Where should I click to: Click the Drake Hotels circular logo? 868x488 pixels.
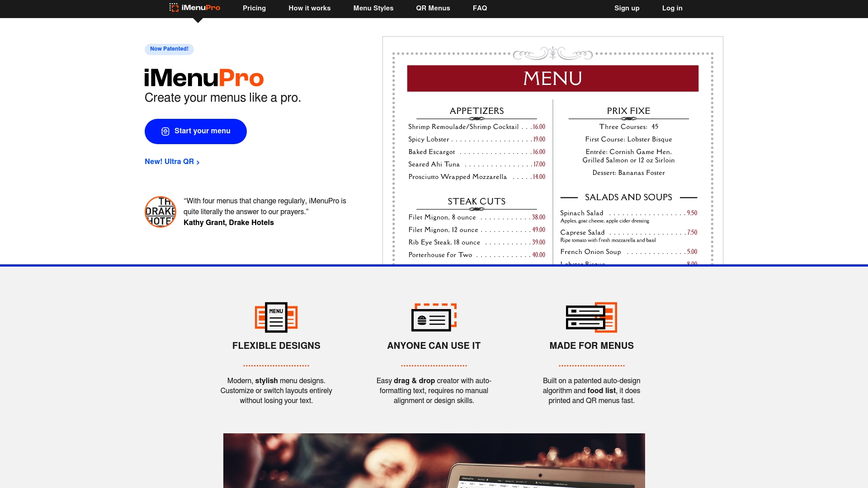160,211
